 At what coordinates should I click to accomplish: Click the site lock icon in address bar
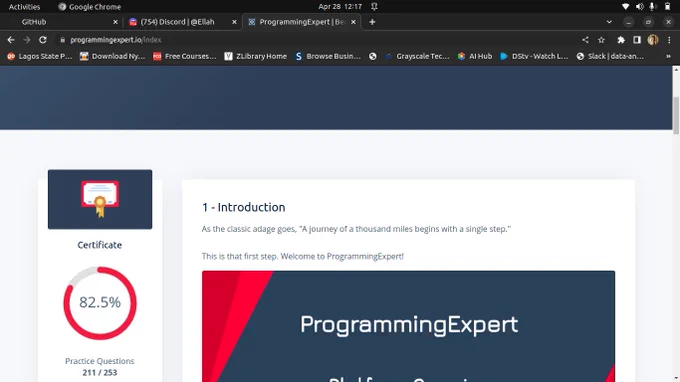[x=62, y=40]
